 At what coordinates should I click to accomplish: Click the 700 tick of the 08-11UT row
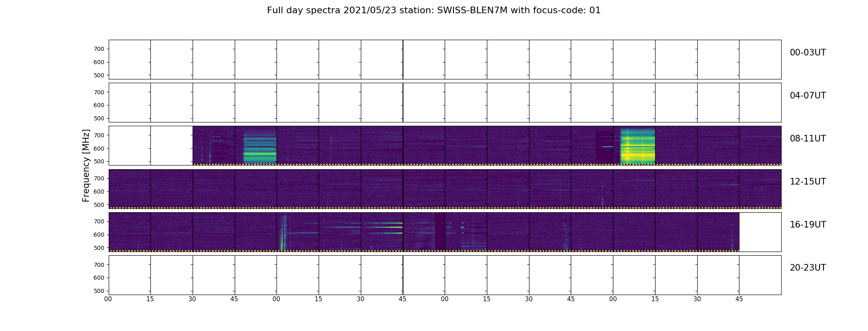pyautogui.click(x=99, y=135)
